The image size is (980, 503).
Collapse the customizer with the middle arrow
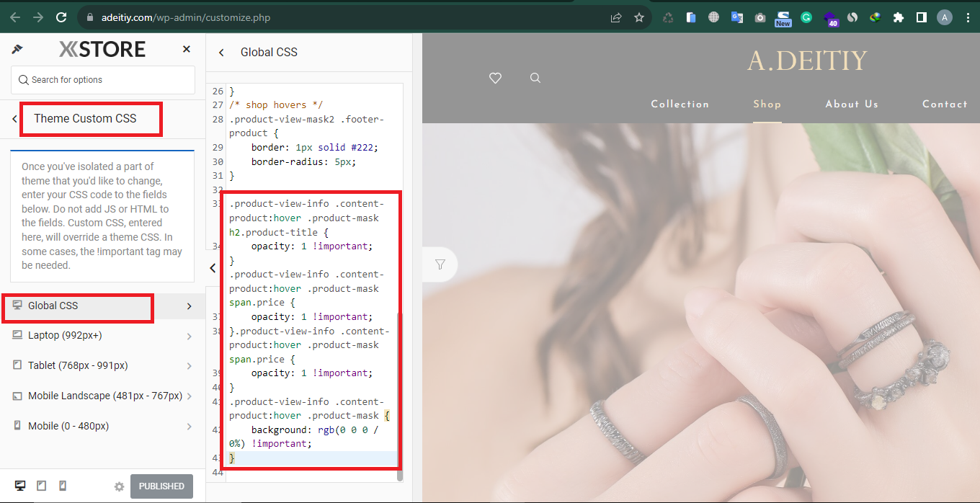point(213,267)
